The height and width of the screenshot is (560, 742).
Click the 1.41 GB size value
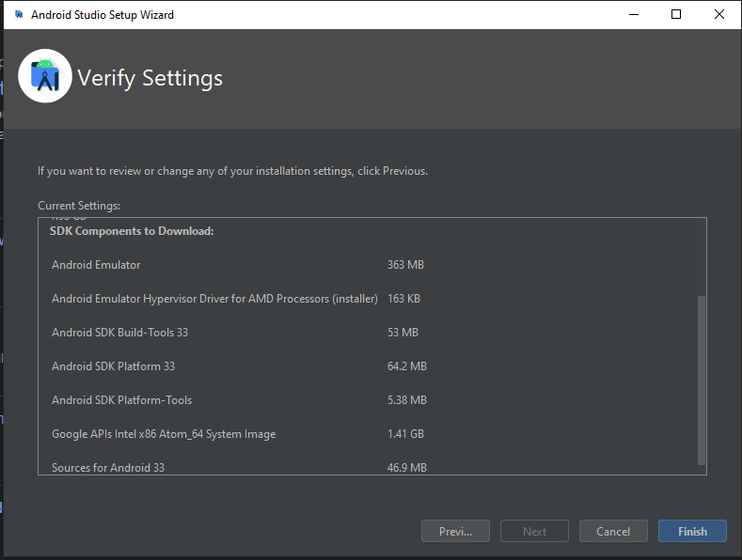405,434
